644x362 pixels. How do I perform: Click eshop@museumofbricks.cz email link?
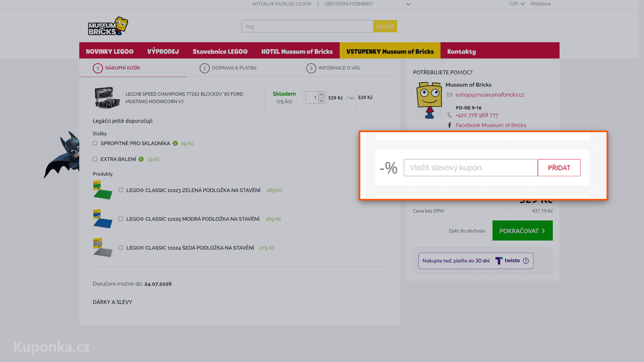tap(490, 95)
